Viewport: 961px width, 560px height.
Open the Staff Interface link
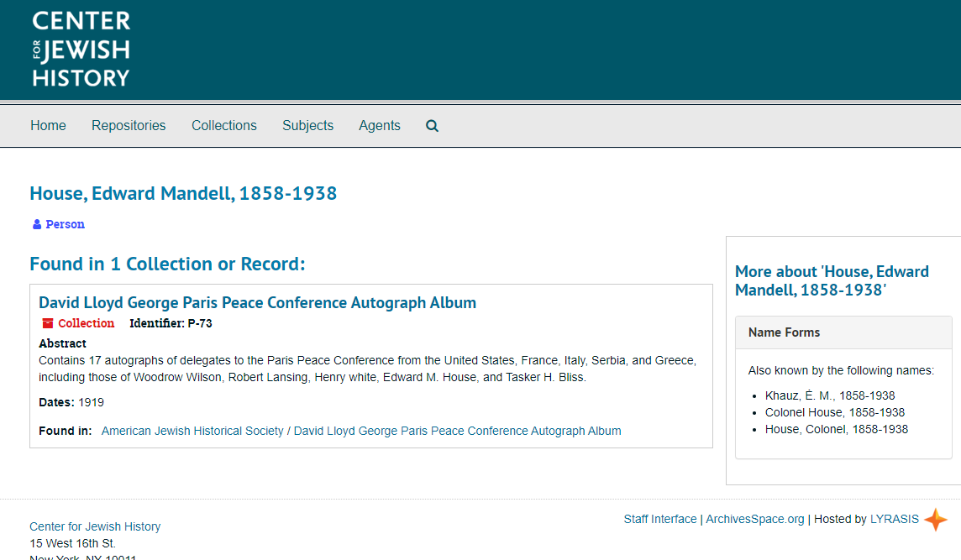(660, 519)
